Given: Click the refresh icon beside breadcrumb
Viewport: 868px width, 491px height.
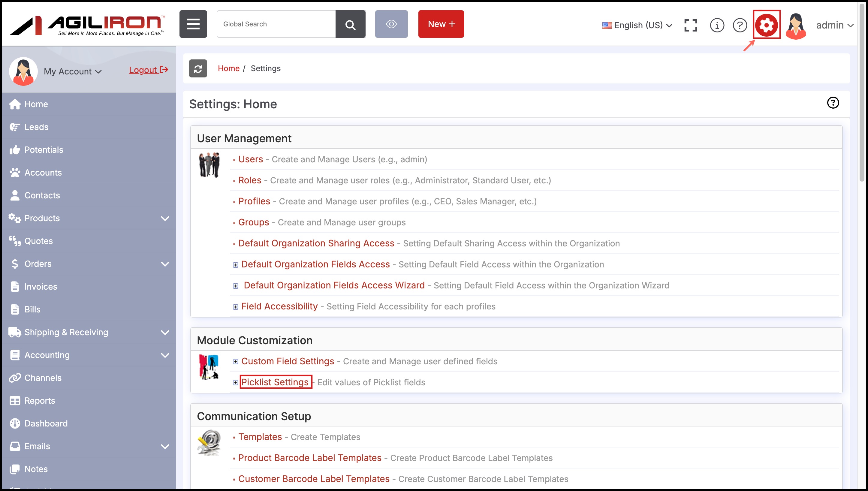Looking at the screenshot, I should [x=198, y=68].
